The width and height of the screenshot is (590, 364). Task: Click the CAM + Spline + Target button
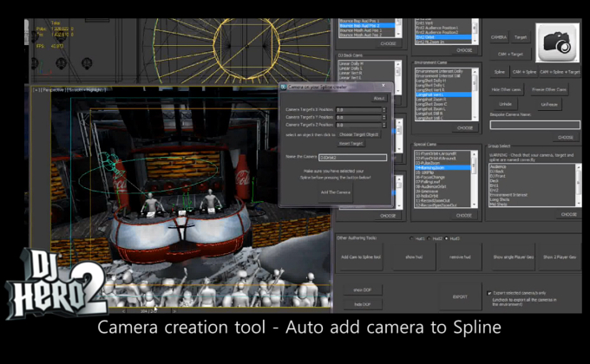pyautogui.click(x=560, y=72)
